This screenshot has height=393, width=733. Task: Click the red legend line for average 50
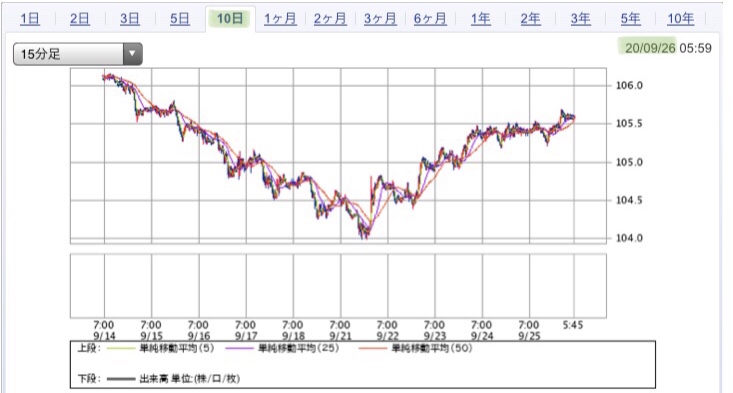click(373, 349)
